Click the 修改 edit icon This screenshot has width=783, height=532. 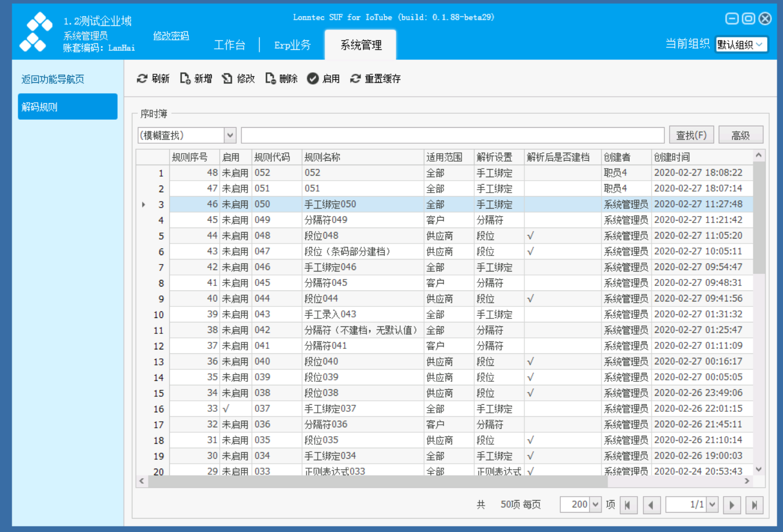pyautogui.click(x=228, y=78)
